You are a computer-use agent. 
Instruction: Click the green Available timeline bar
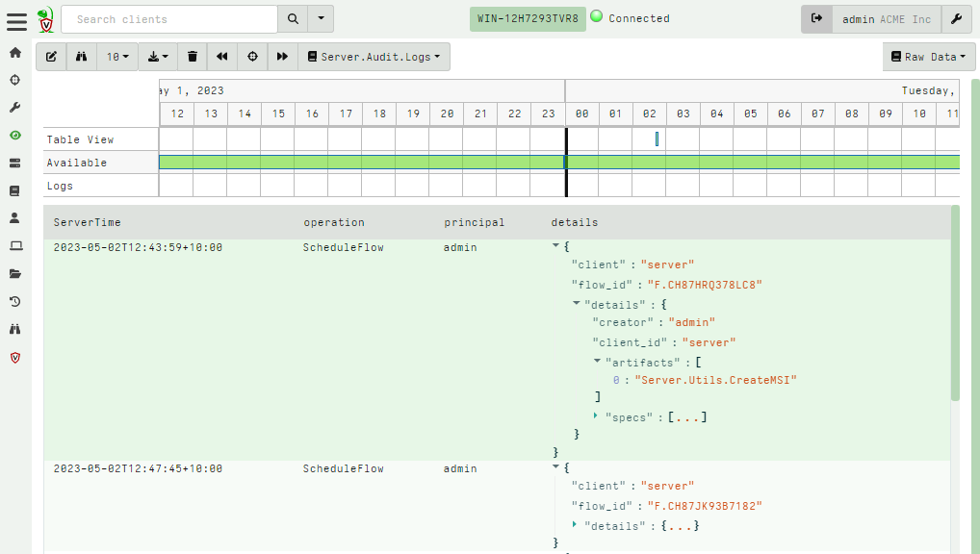559,163
